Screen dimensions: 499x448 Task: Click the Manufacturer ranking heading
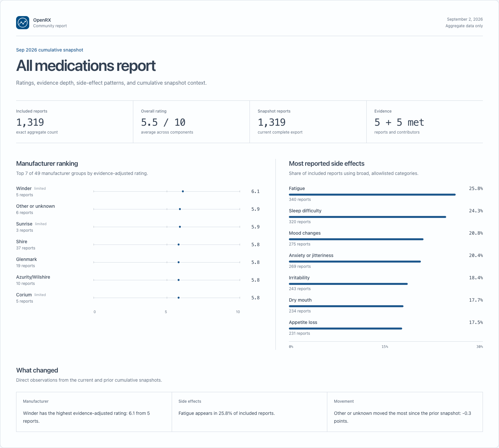[x=47, y=163]
